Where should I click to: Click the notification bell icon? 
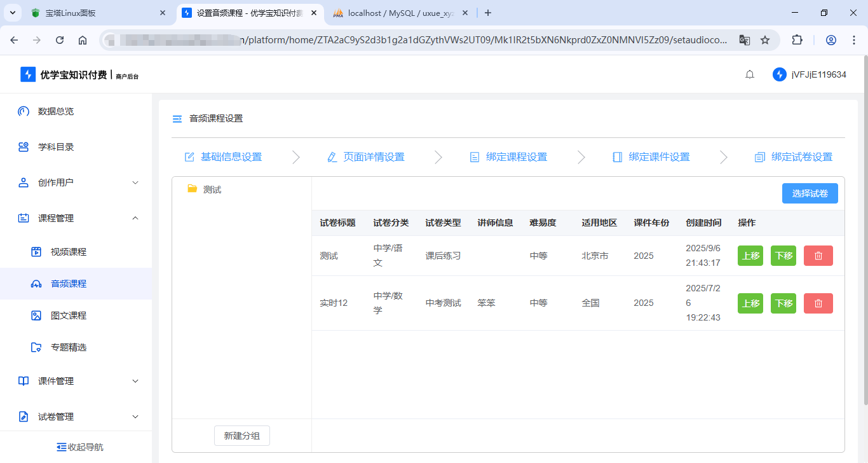750,74
